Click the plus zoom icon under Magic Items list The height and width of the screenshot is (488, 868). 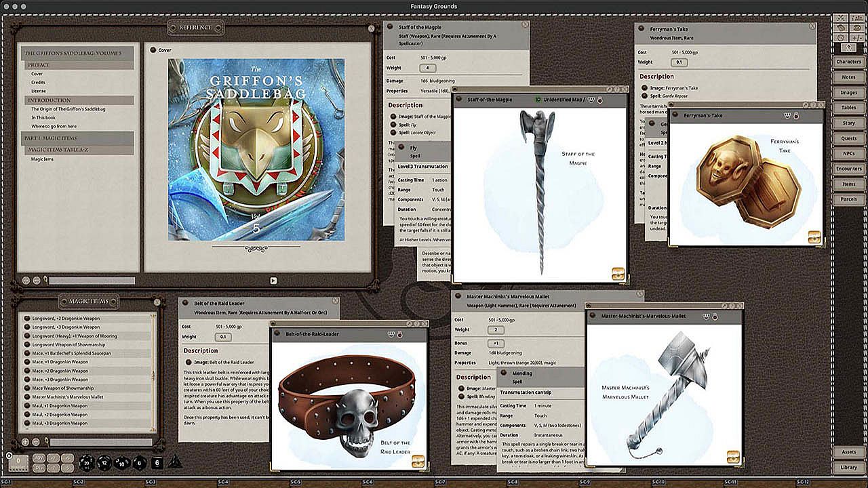point(25,442)
